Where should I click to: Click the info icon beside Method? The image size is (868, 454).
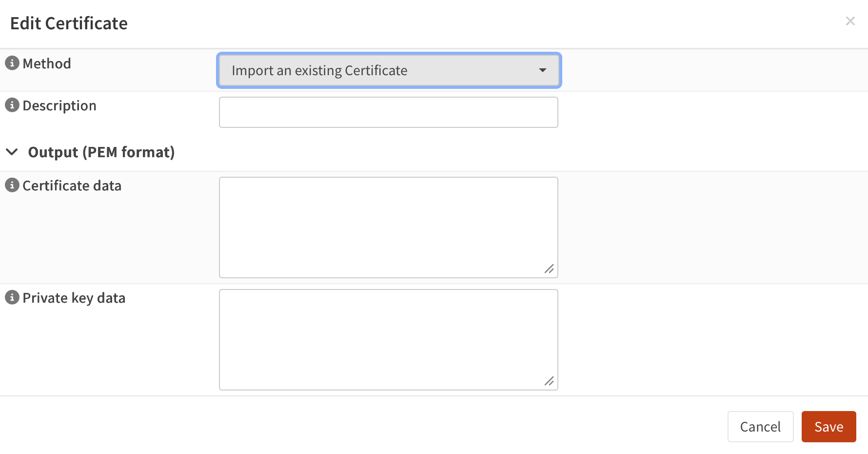click(x=12, y=63)
